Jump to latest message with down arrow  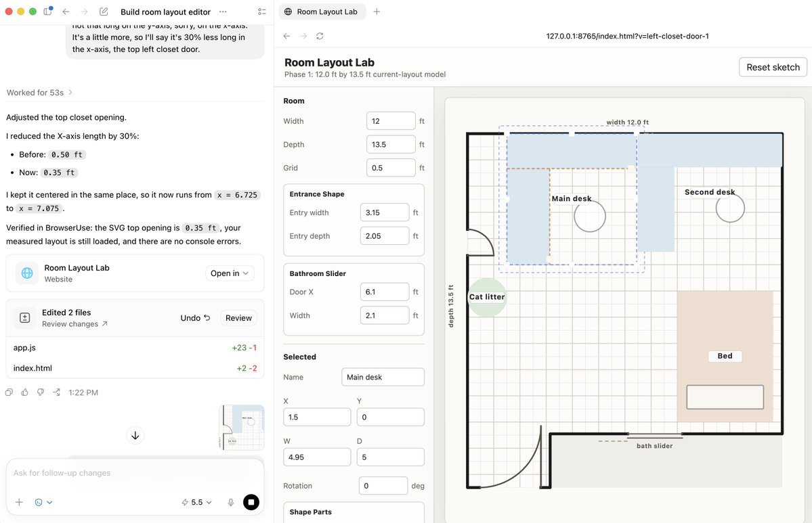[135, 436]
